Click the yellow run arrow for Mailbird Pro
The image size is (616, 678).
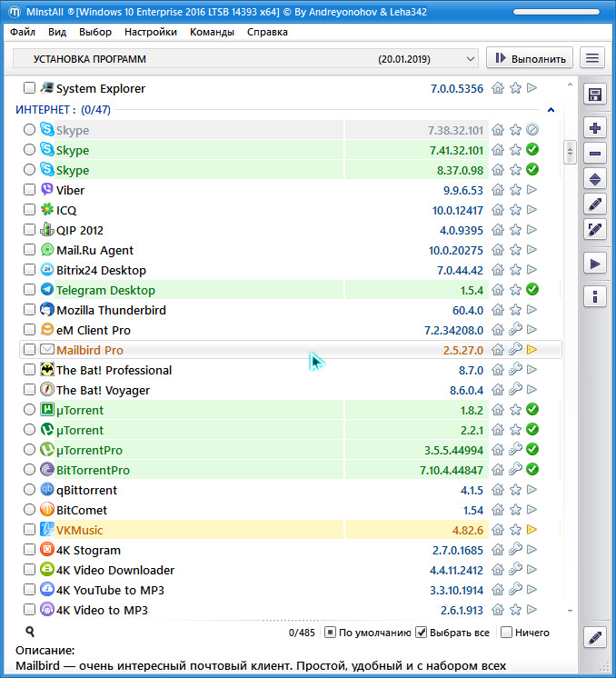532,349
